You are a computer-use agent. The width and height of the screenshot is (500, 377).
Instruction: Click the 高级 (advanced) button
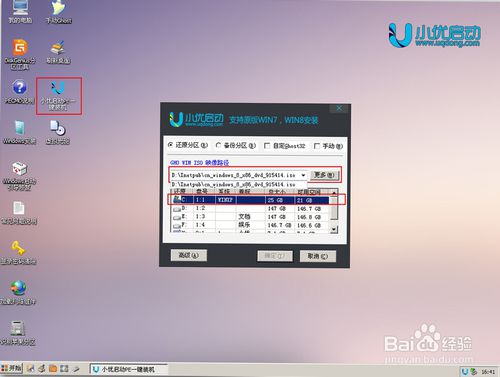pos(189,255)
